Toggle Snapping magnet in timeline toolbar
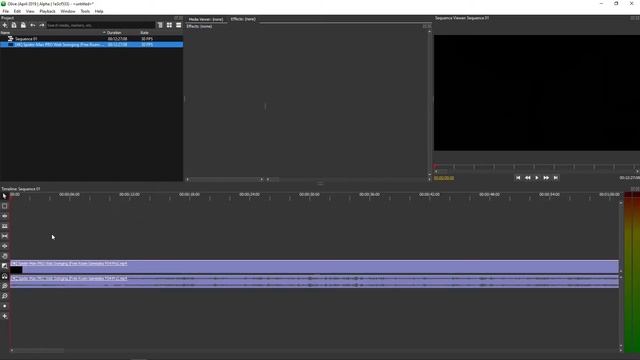Viewport: 640px width, 360px height. [5, 276]
